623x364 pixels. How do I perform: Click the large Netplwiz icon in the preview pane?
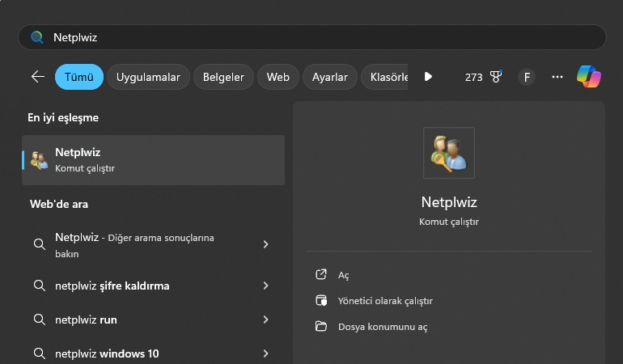pos(449,153)
